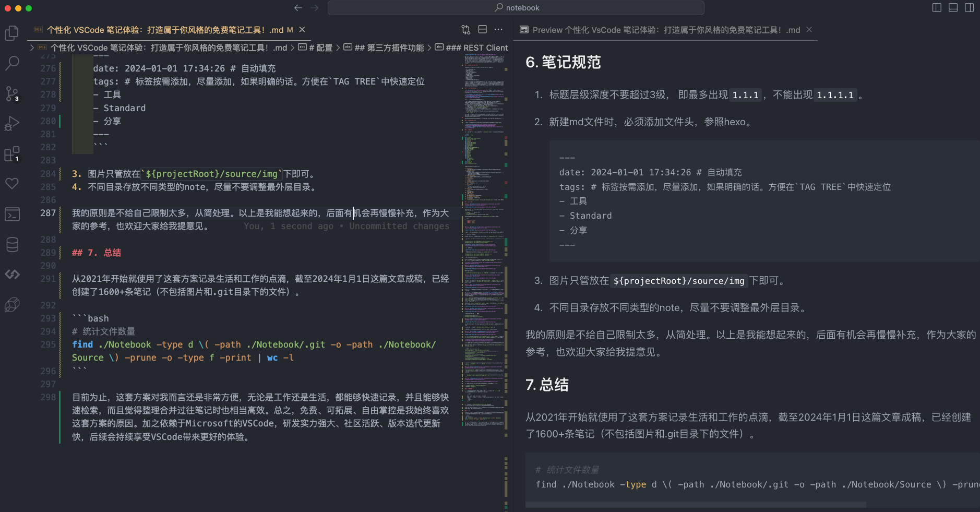Toggle the secondary side bar visibility
Screen dimensions: 980x512
point(970,7)
